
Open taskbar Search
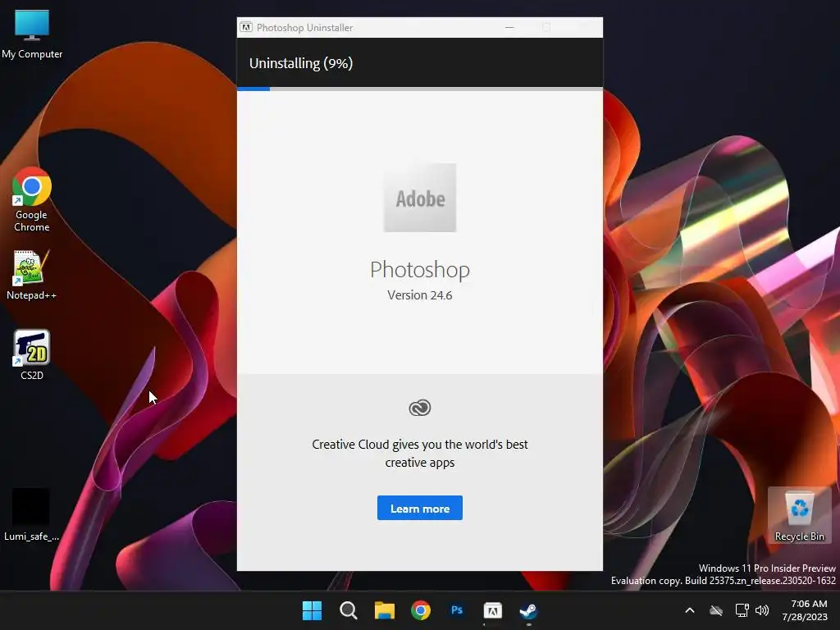coord(348,610)
